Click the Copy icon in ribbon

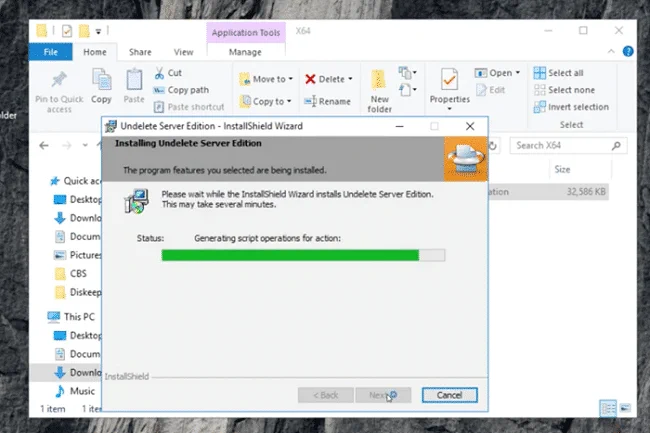point(102,79)
